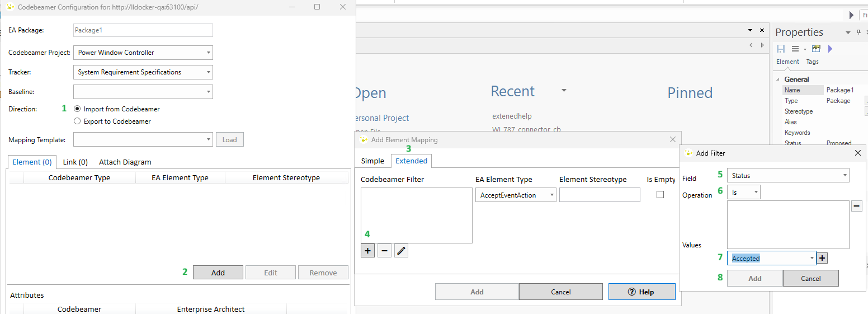Open the EA Element Type dropdown
The image size is (868, 314).
click(515, 195)
